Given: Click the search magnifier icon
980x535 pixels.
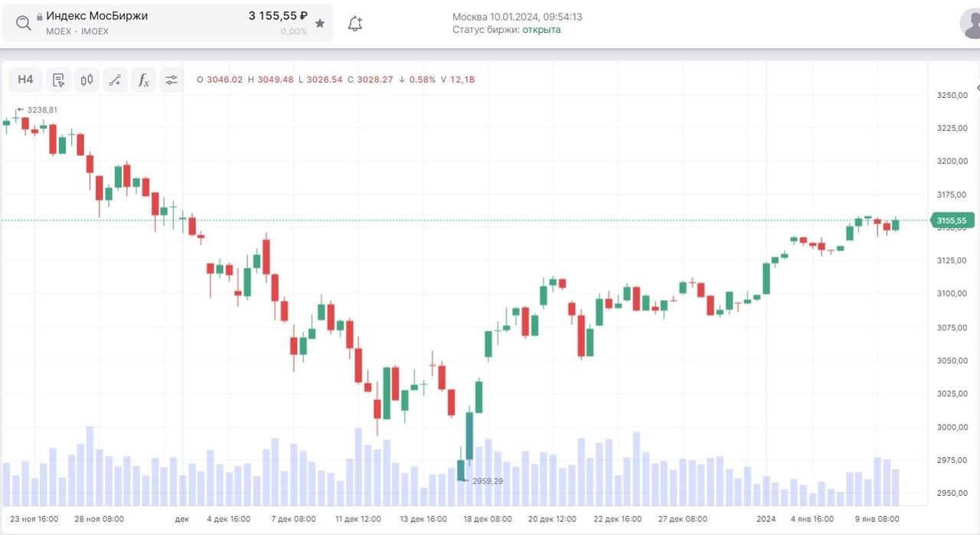Looking at the screenshot, I should (24, 23).
